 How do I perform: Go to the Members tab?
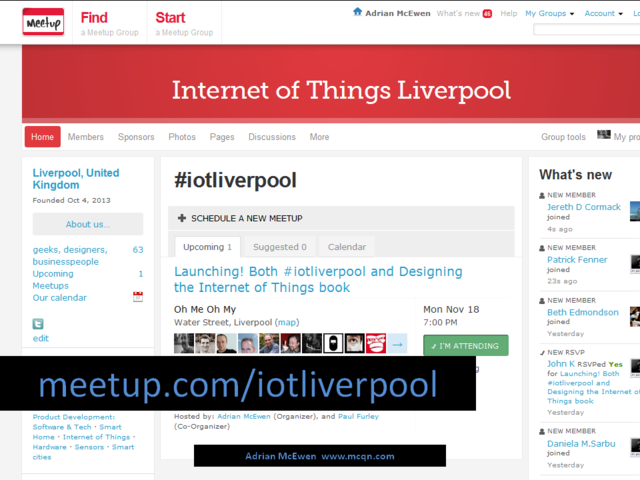(x=86, y=137)
